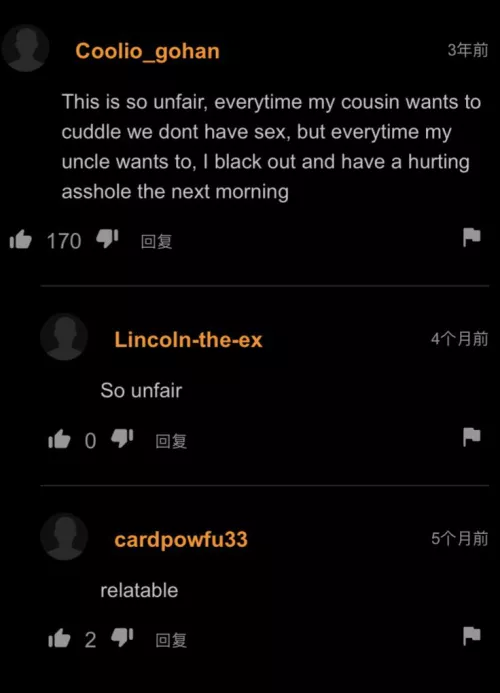The height and width of the screenshot is (693, 500).
Task: Thumbs down the 'relatable' comment
Action: (x=122, y=637)
